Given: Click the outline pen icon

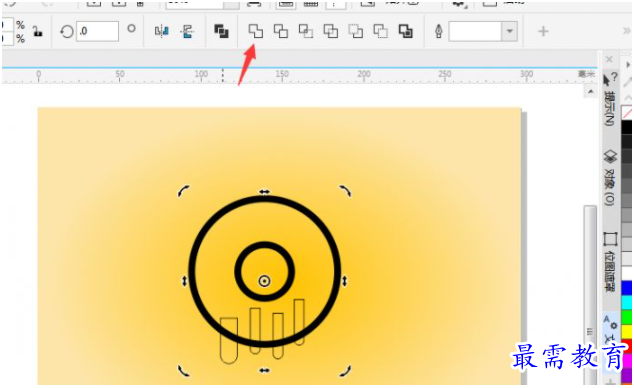Looking at the screenshot, I should click(x=439, y=31).
